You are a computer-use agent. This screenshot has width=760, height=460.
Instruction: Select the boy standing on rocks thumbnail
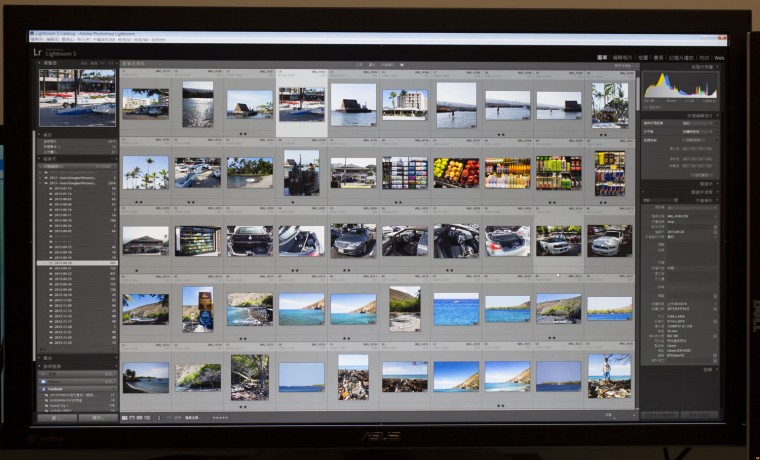tap(610, 376)
